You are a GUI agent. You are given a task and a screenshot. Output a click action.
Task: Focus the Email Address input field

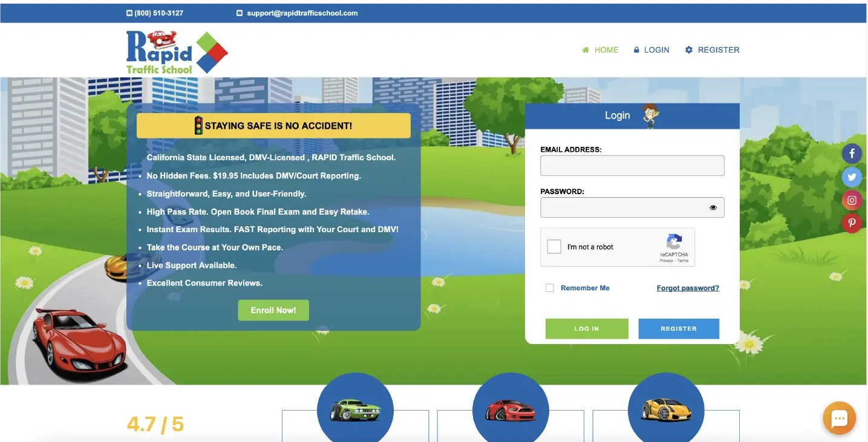632,166
